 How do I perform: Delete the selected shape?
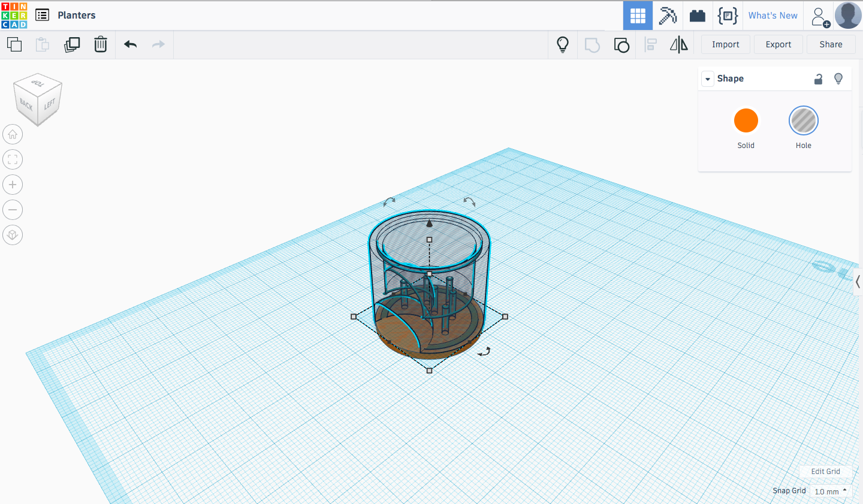point(101,44)
